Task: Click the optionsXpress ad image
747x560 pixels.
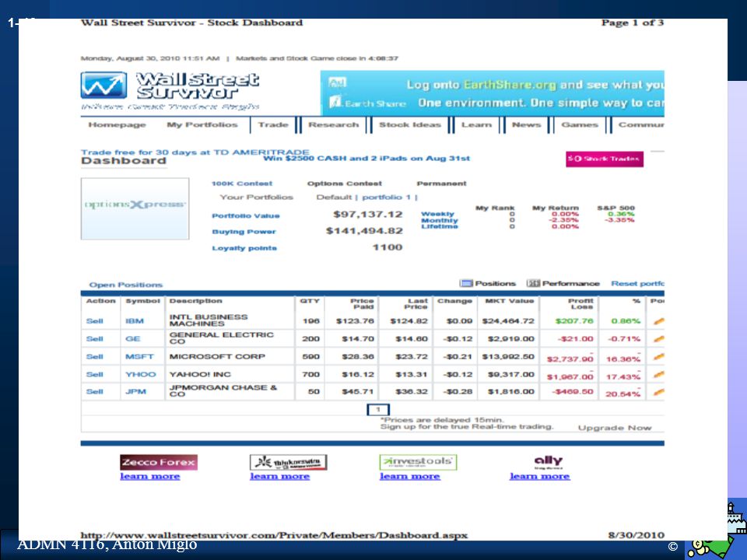Action: tap(135, 208)
